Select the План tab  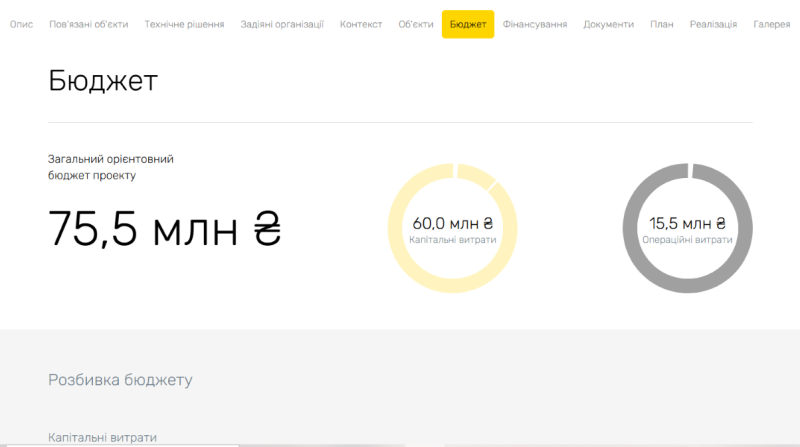click(662, 24)
